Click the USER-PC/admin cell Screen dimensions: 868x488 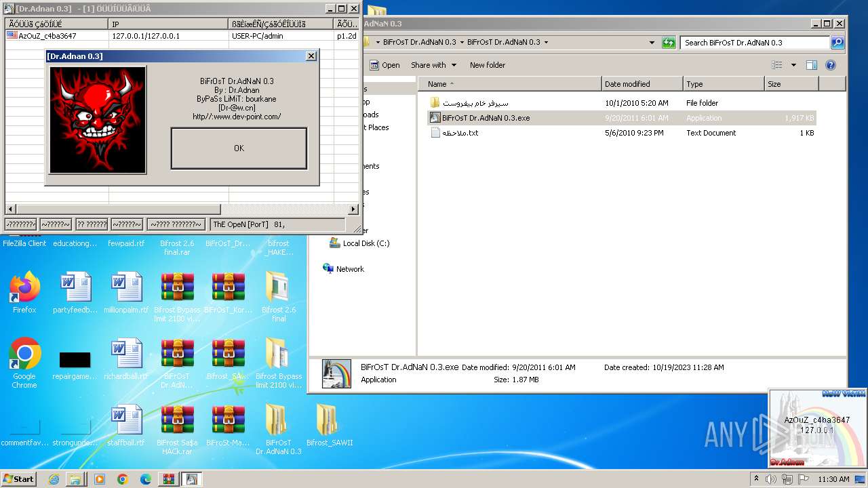[x=258, y=36]
